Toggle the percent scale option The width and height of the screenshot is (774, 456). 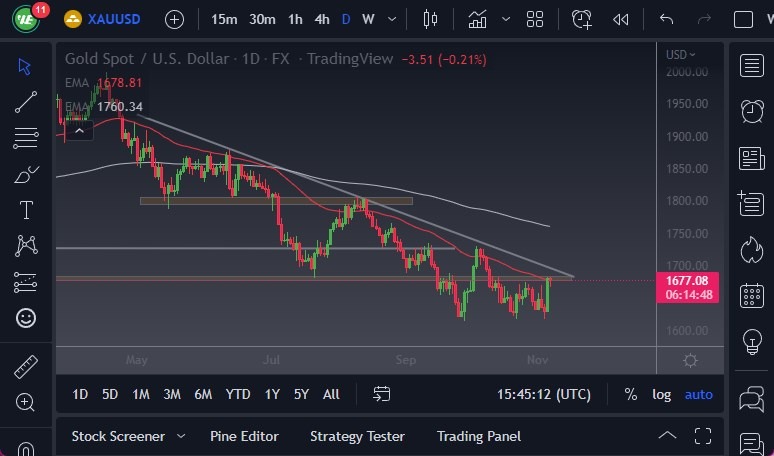click(631, 394)
